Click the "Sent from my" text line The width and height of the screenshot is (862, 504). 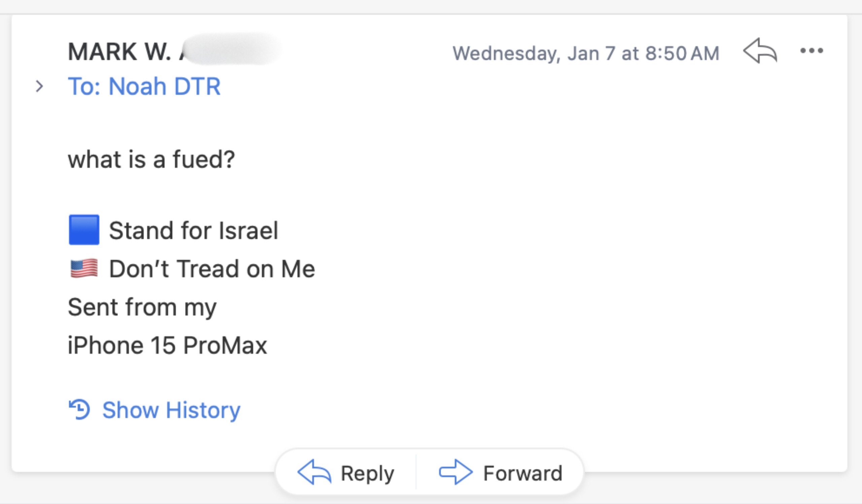click(x=142, y=307)
